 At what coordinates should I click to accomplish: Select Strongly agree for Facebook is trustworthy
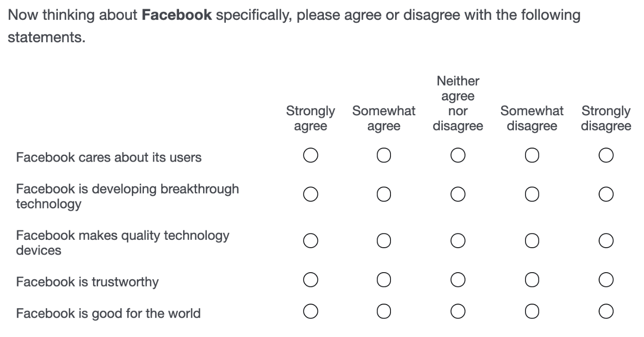310,280
